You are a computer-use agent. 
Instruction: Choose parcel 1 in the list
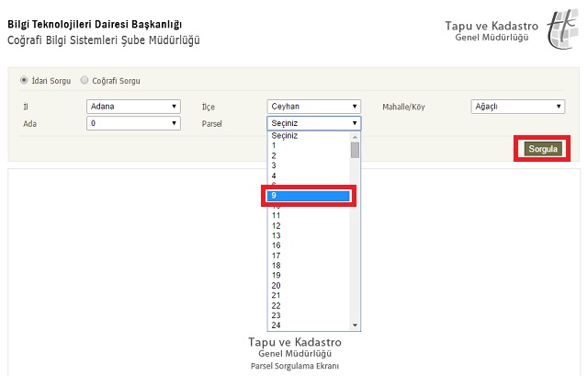[x=309, y=145]
